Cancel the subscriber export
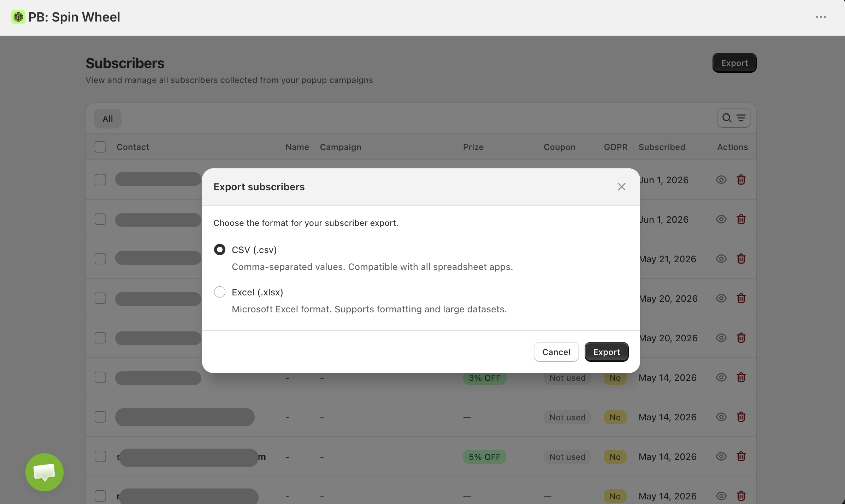 point(556,352)
